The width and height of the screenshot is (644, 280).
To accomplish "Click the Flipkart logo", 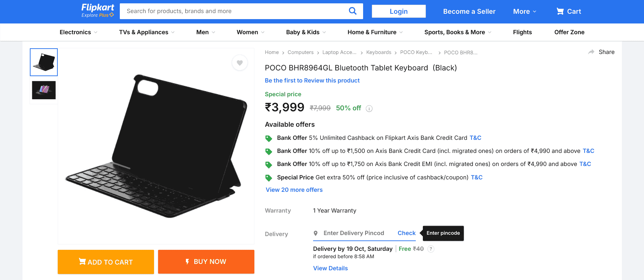I will (x=98, y=8).
